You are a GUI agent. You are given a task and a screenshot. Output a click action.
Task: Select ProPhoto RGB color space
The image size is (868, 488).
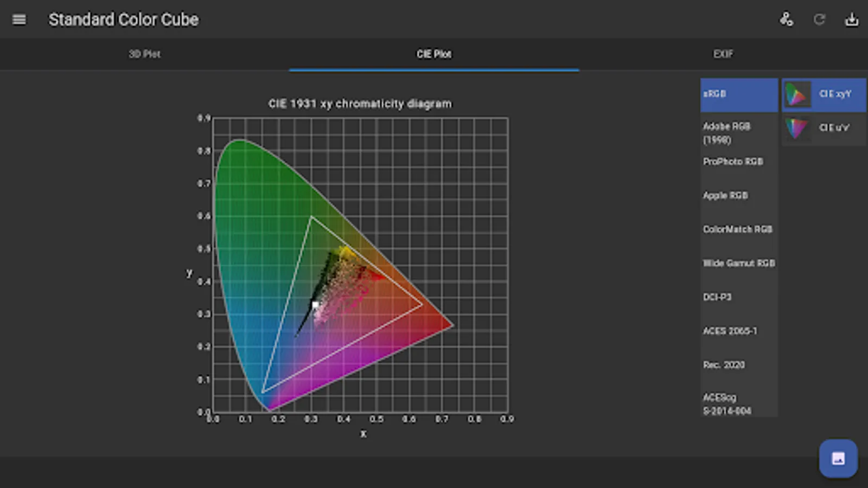coord(739,162)
